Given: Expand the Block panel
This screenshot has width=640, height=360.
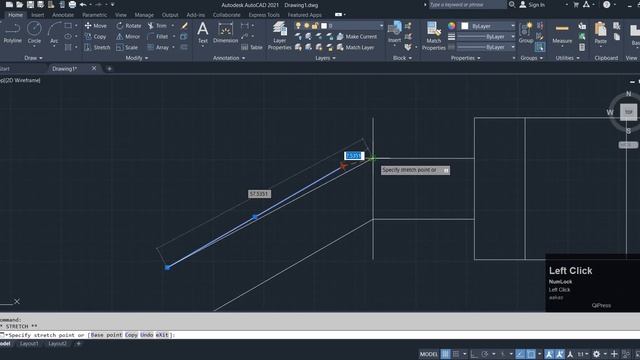Looking at the screenshot, I should click(402, 58).
